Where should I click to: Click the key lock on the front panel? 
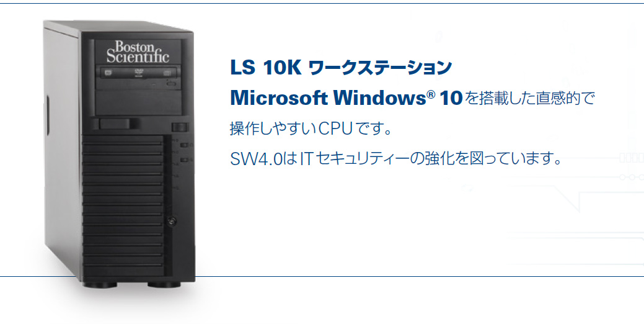pyautogui.click(x=172, y=221)
